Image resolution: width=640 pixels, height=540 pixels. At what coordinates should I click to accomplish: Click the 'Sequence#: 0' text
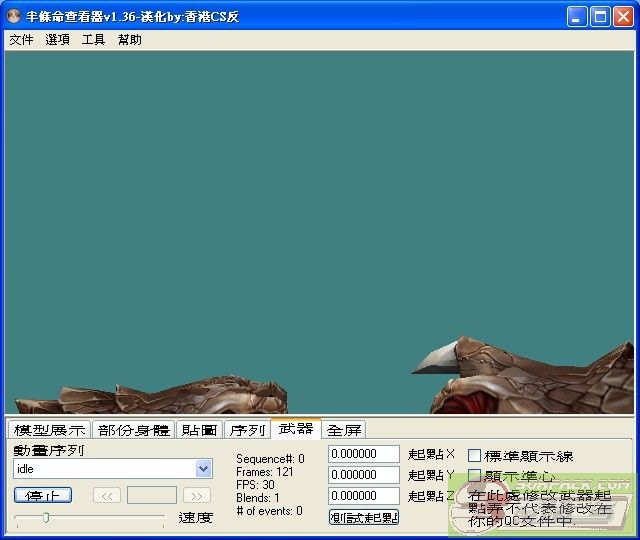tap(270, 459)
